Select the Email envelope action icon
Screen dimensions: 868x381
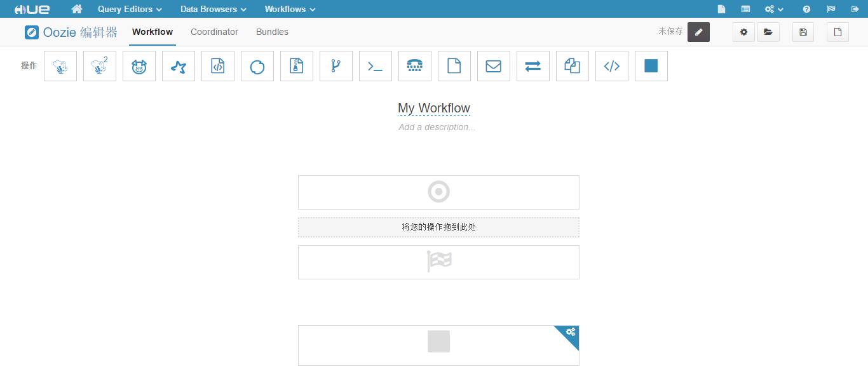[494, 66]
